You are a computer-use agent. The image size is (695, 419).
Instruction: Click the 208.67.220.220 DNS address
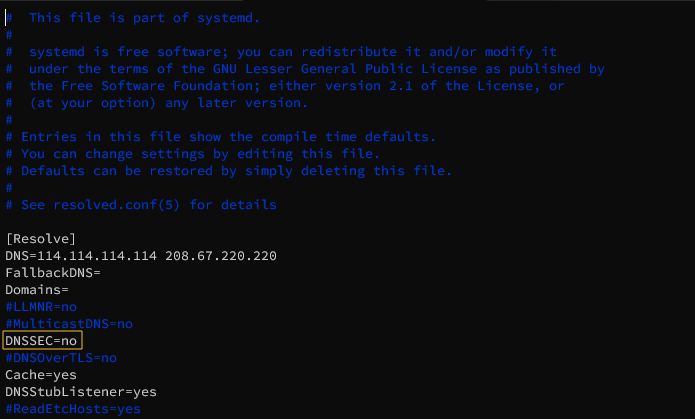click(221, 256)
